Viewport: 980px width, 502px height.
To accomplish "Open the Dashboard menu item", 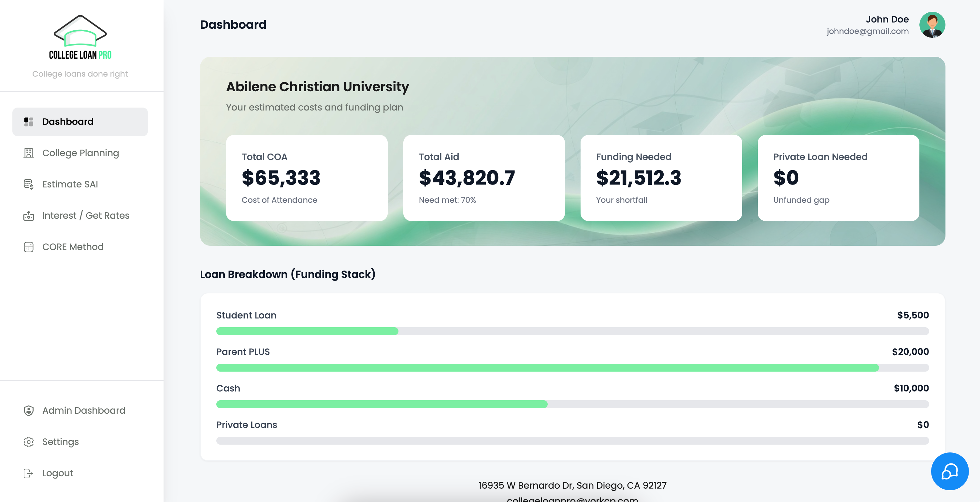I will (x=80, y=122).
